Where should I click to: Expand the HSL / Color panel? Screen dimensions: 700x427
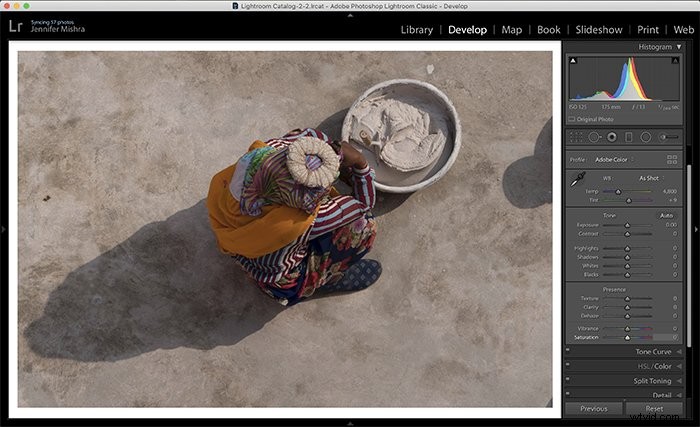coord(679,366)
